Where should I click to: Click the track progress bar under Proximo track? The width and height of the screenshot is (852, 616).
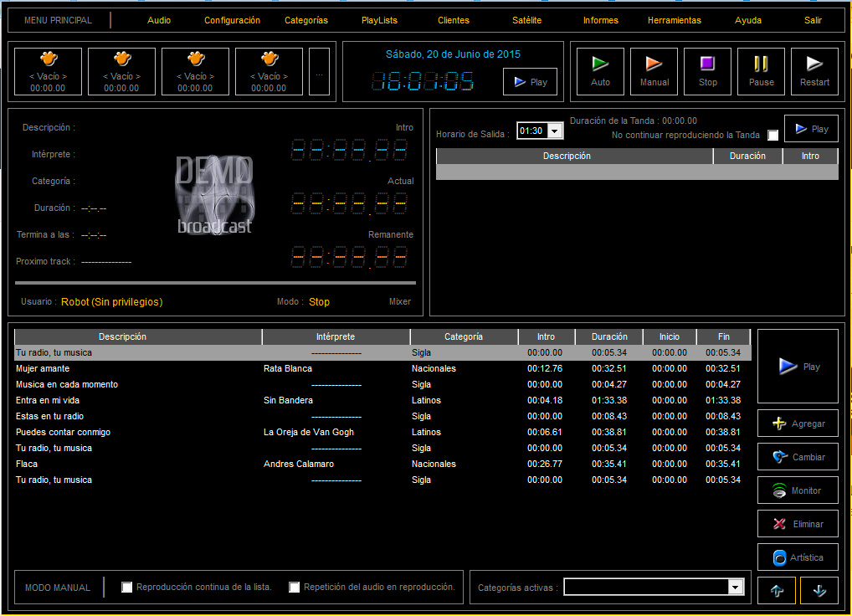coord(215,282)
